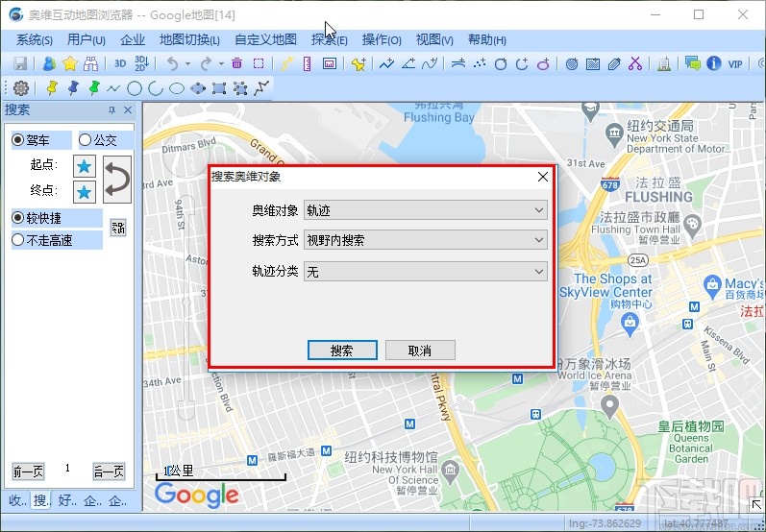Viewport: 766px width, 532px height.
Task: Open the gear settings icon
Action: [21, 88]
